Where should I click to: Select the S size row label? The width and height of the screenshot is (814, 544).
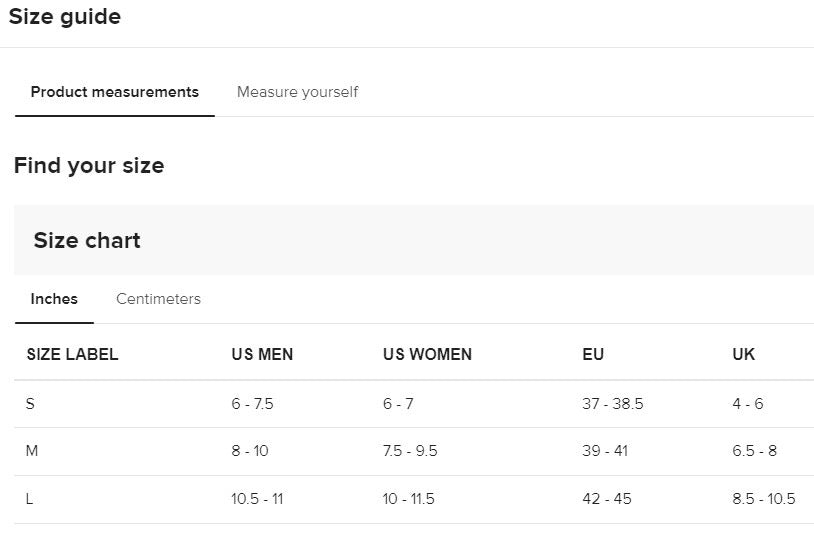coord(30,404)
